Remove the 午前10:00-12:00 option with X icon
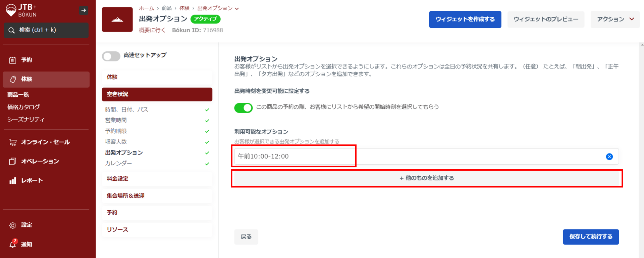The width and height of the screenshot is (644, 258). click(x=609, y=157)
